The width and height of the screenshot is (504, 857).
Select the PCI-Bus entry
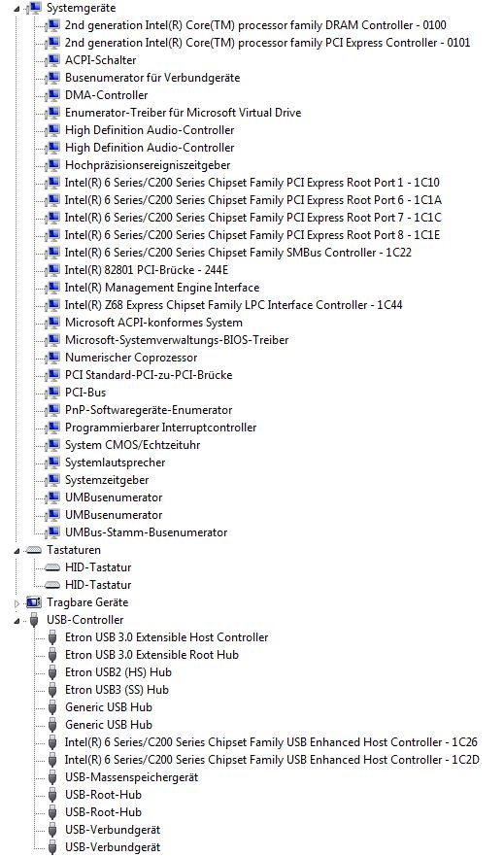(85, 393)
